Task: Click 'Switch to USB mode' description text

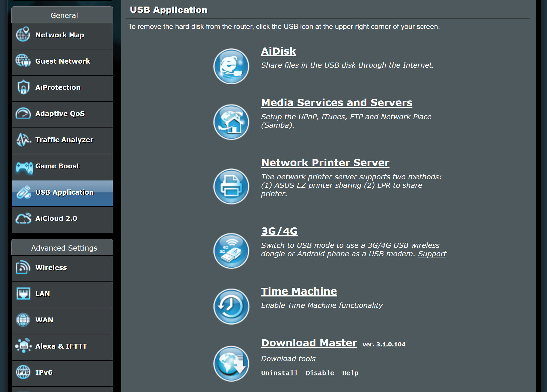Action: pos(354,250)
